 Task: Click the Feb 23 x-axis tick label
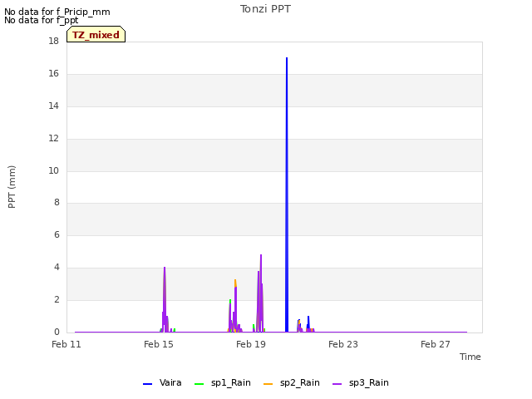[343, 344]
